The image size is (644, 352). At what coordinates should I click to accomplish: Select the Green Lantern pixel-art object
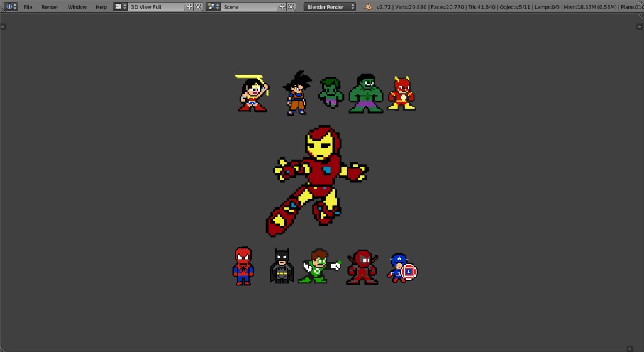(319, 266)
